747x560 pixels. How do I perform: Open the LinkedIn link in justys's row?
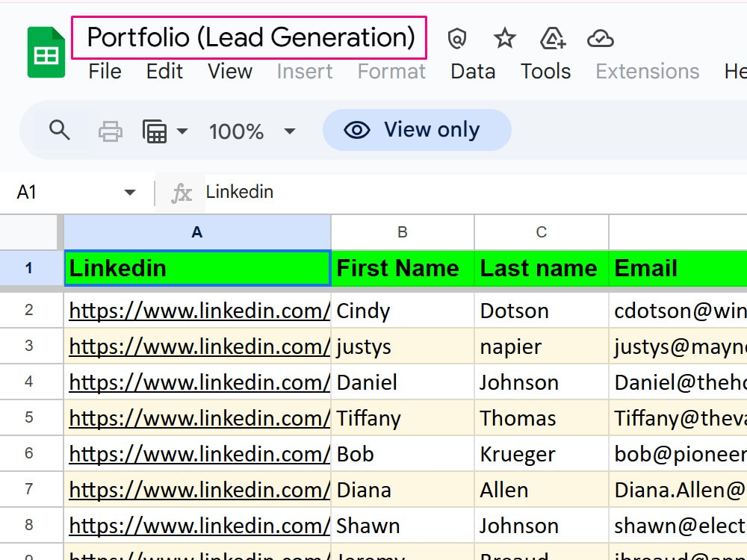point(199,346)
